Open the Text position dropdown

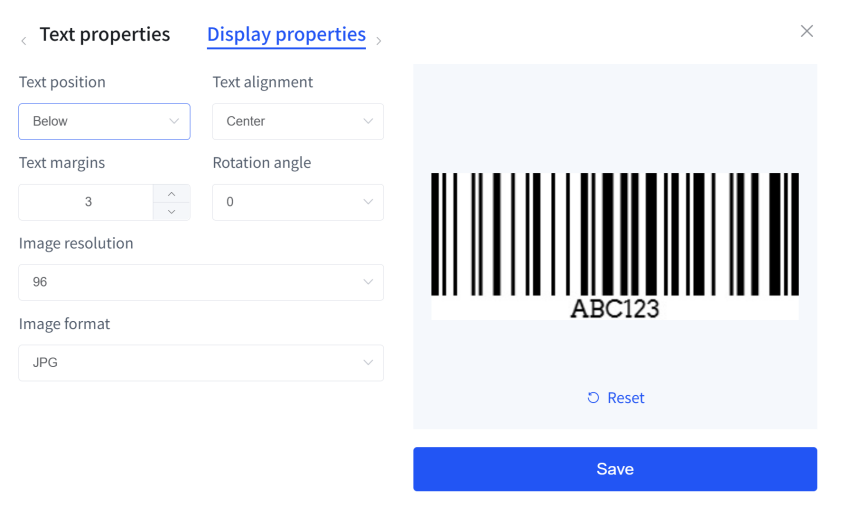click(x=104, y=122)
